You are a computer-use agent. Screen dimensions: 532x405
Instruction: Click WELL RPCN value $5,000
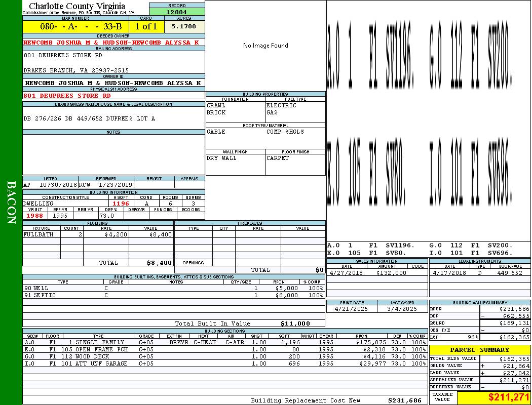[287, 289]
